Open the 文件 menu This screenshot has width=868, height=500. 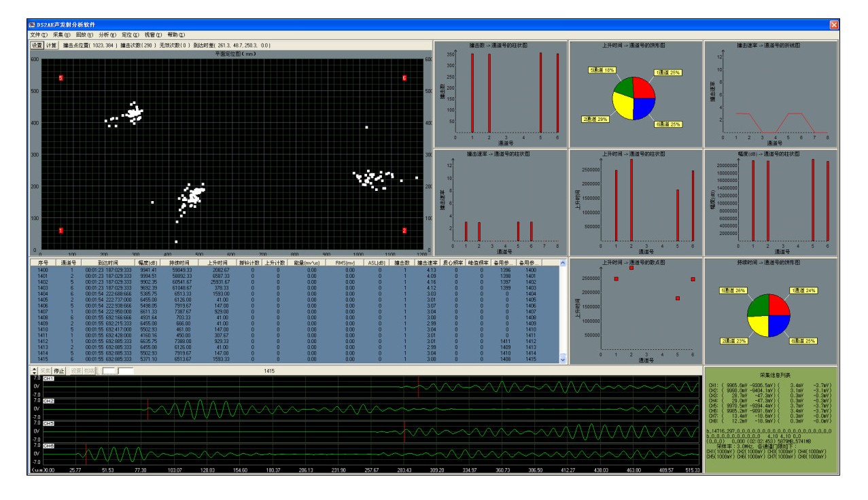[39, 34]
